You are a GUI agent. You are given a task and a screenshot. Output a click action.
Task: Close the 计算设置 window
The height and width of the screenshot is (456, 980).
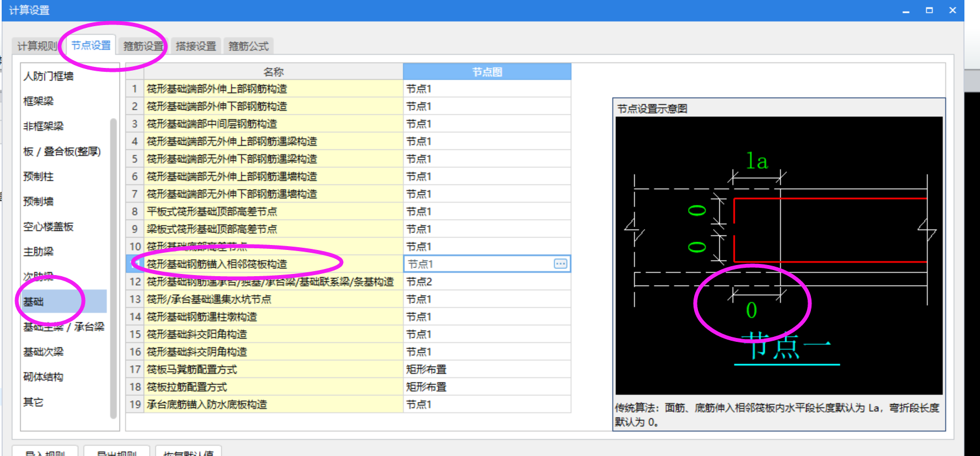(953, 11)
